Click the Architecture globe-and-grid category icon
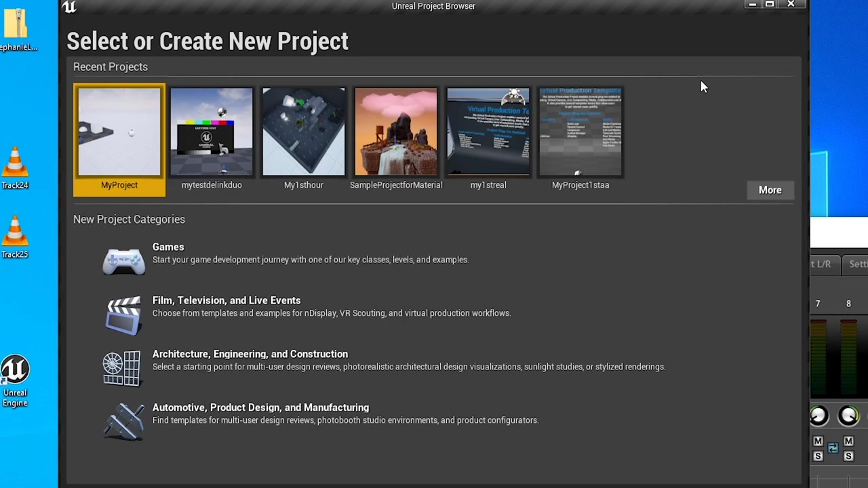This screenshot has height=488, width=868. pos(122,368)
